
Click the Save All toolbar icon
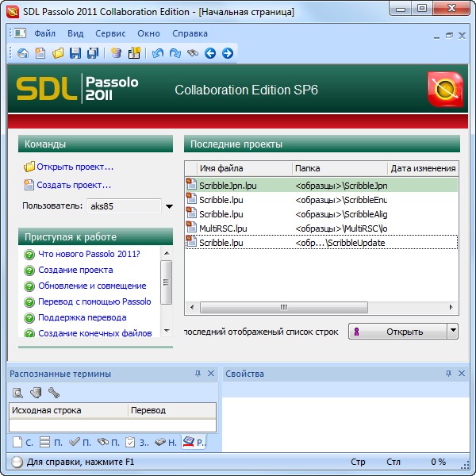tap(93, 53)
